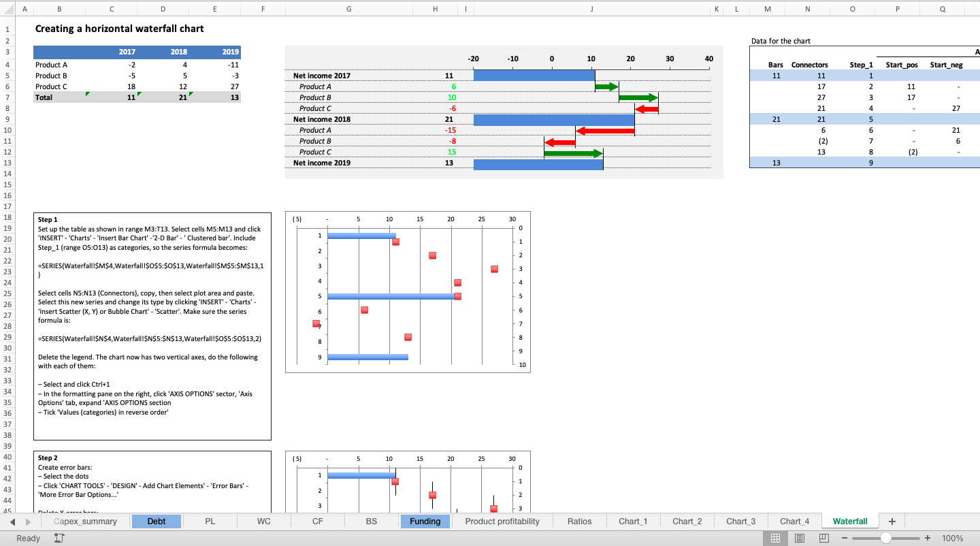Select the Product C 2019 value 27

pos(215,86)
